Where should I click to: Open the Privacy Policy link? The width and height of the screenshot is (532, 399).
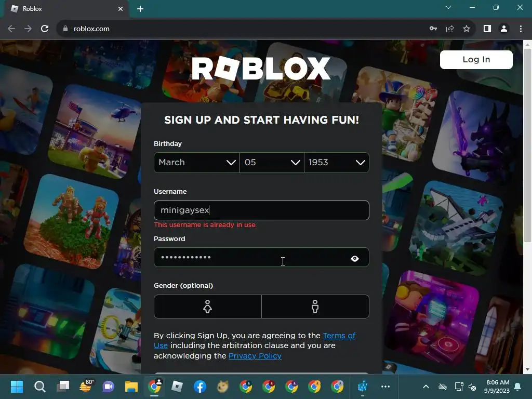[255, 356]
